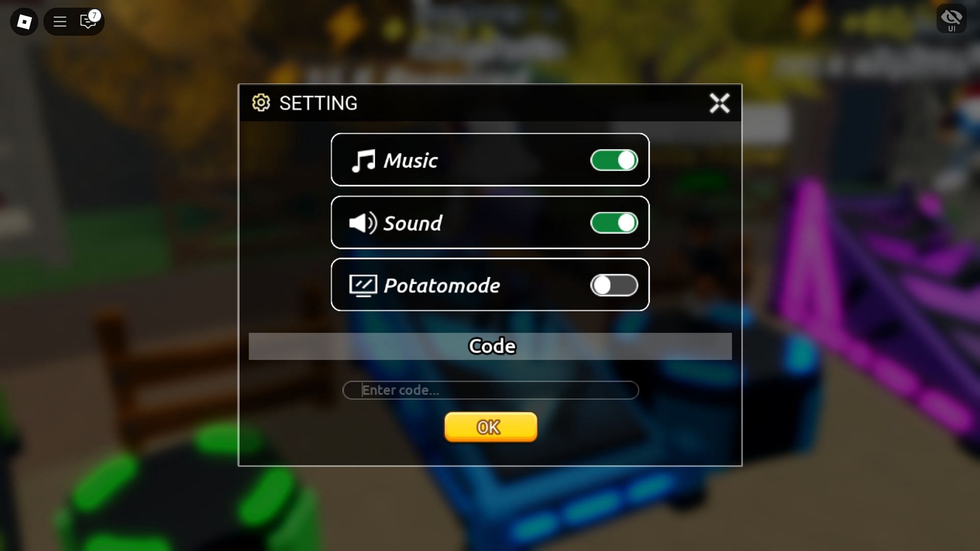Enable the Potatomode toggle
Viewport: 980px width, 551px height.
[613, 285]
